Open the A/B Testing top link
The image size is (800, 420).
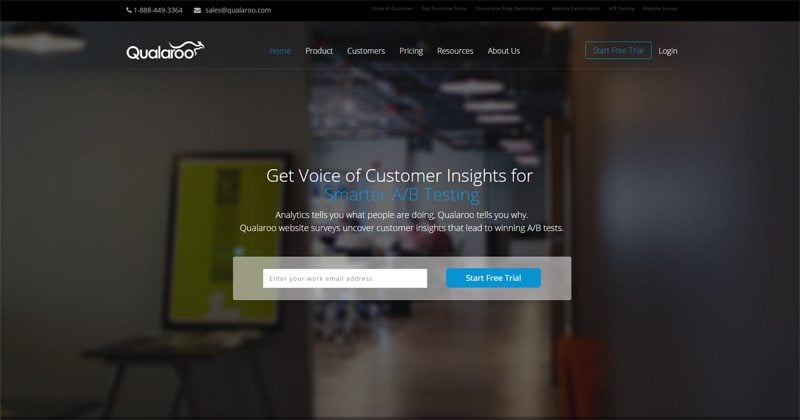click(x=621, y=9)
